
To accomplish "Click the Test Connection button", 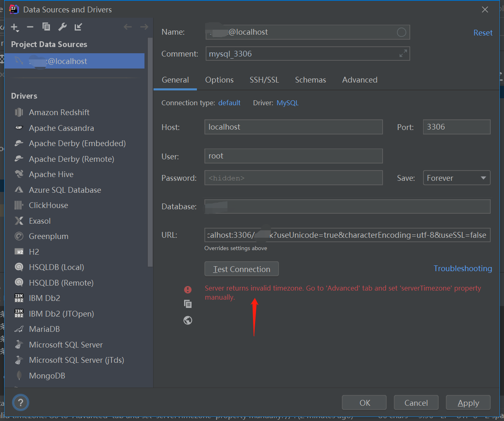I will [x=241, y=269].
